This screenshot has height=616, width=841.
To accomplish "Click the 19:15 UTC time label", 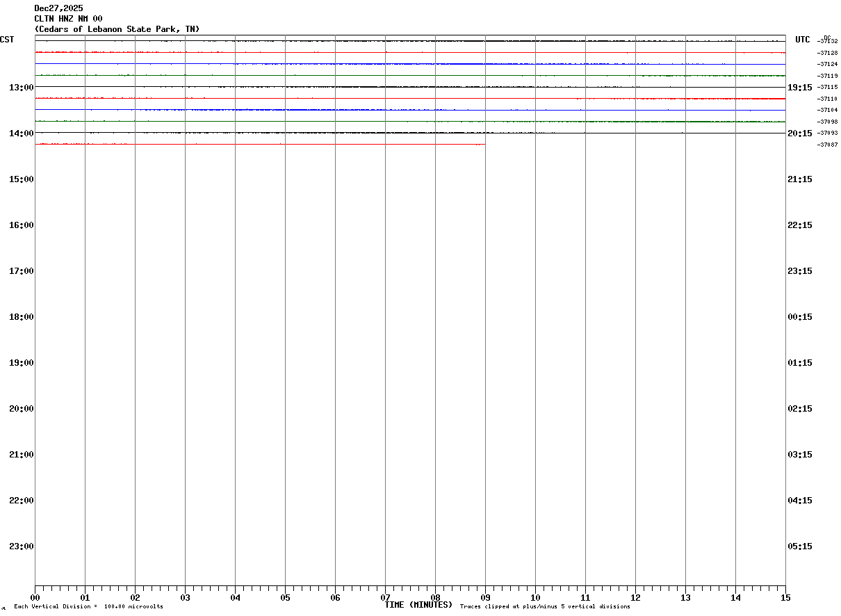I will tap(799, 88).
